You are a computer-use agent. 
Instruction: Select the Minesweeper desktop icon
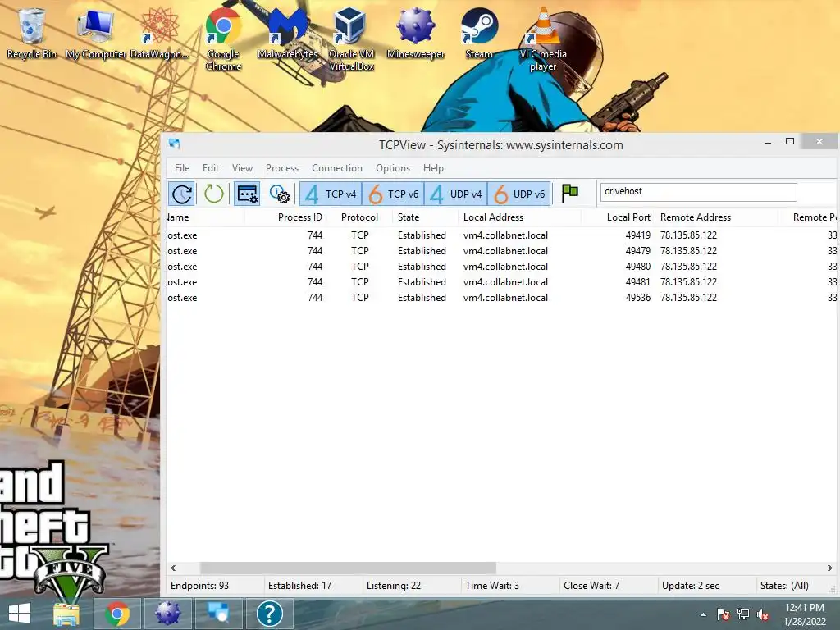tap(415, 33)
